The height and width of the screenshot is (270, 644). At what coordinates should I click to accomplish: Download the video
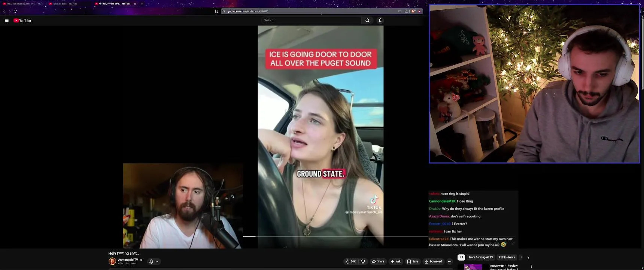click(x=433, y=261)
